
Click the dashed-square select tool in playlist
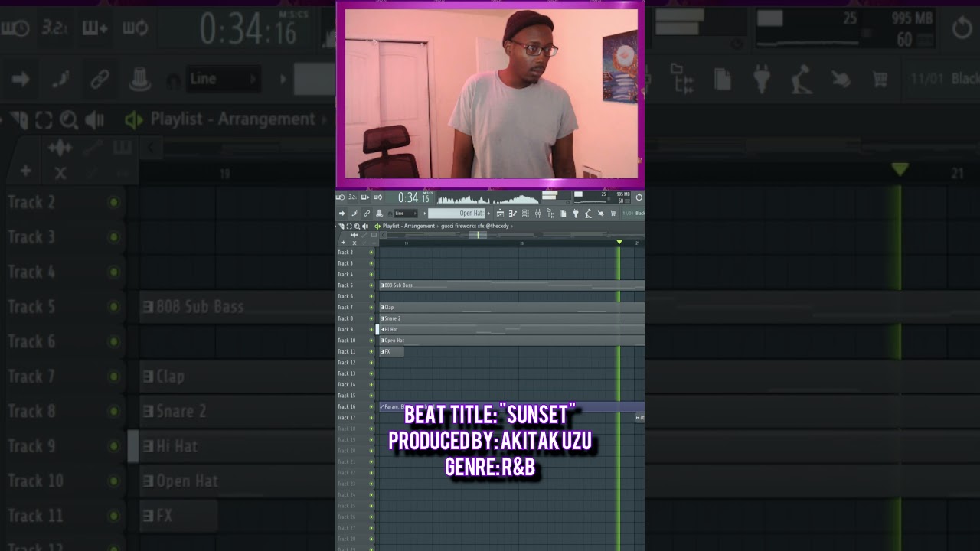coord(349,227)
